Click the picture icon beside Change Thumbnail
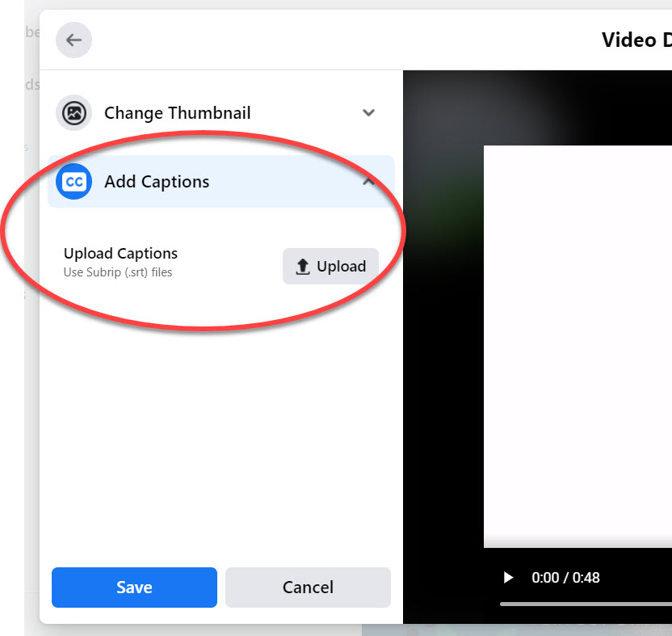Screen dimensions: 672x636 tap(73, 113)
